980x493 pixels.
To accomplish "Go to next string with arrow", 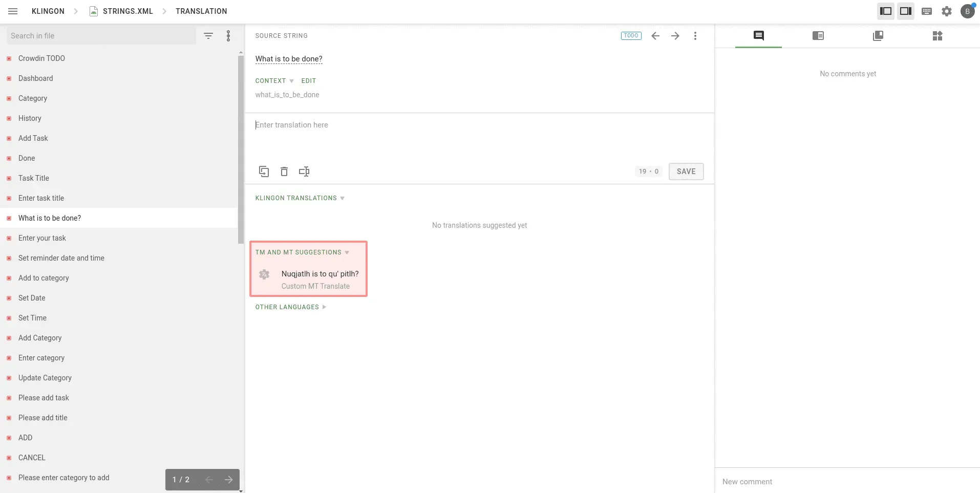I will [675, 36].
